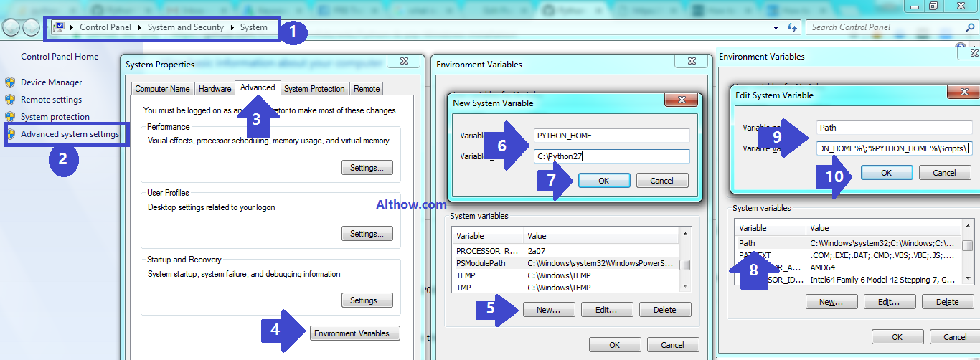Screen dimensions: 980x360
Task: Click the PYTHON_HOME variable name field
Action: click(612, 136)
